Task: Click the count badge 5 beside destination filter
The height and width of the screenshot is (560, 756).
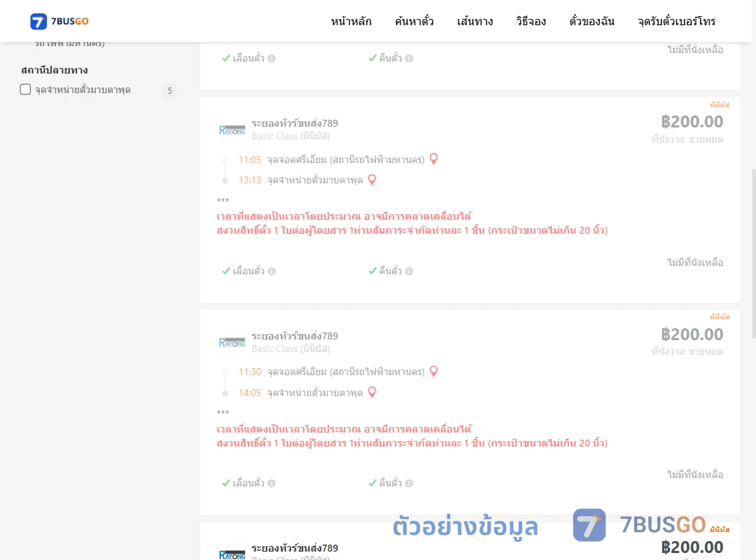Action: point(169,91)
